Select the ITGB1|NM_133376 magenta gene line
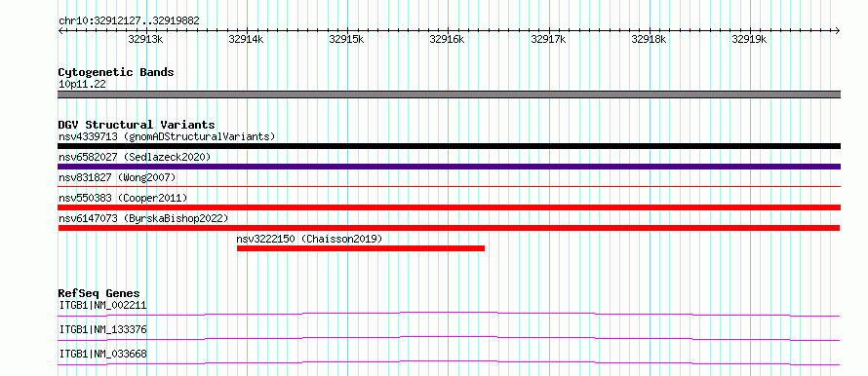This screenshot has height=376, width=868. click(449, 338)
